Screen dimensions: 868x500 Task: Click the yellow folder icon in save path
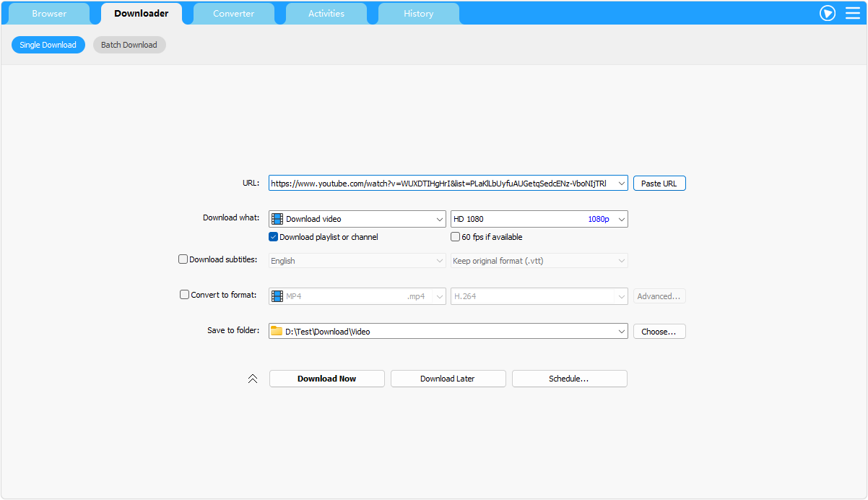point(277,332)
